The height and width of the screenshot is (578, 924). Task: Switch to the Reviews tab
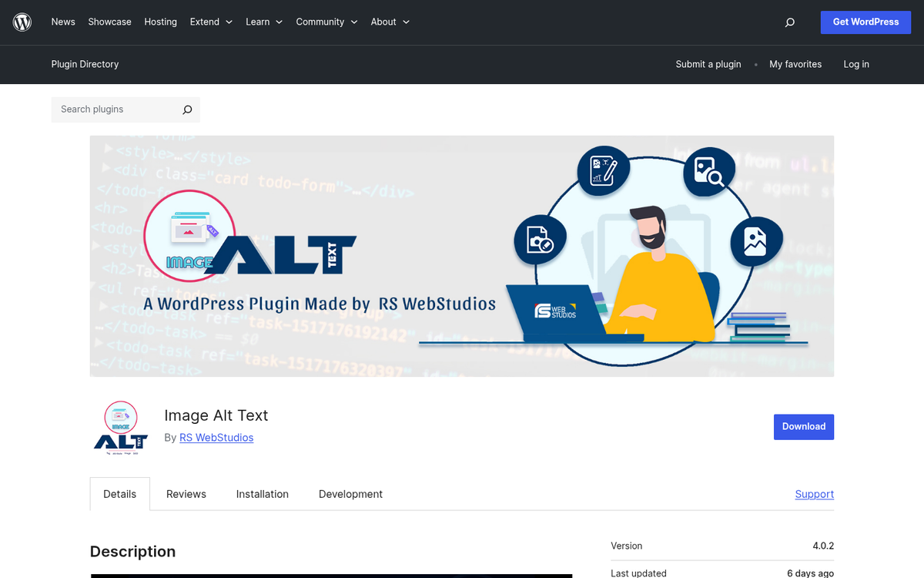tap(186, 493)
